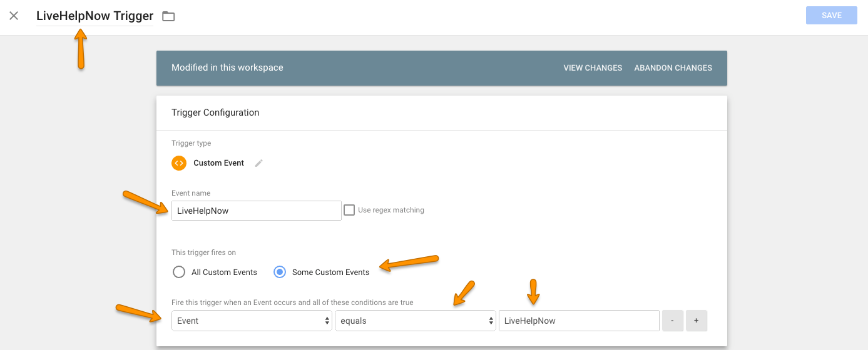Click ABANDON CHANGES link

(673, 67)
